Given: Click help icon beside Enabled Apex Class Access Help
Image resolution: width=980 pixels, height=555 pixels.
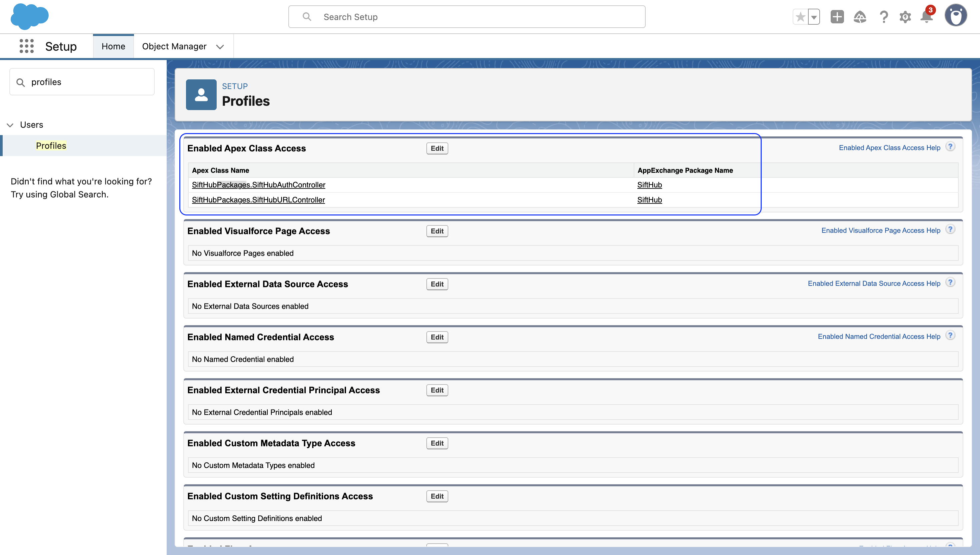Looking at the screenshot, I should point(950,147).
